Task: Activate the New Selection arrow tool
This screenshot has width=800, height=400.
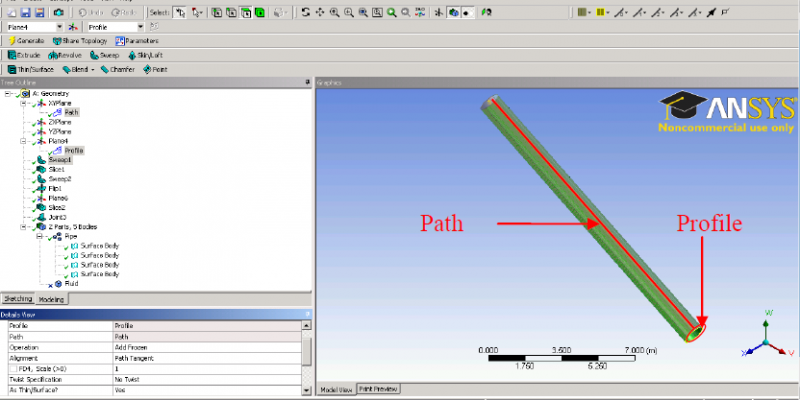Action: click(179, 13)
